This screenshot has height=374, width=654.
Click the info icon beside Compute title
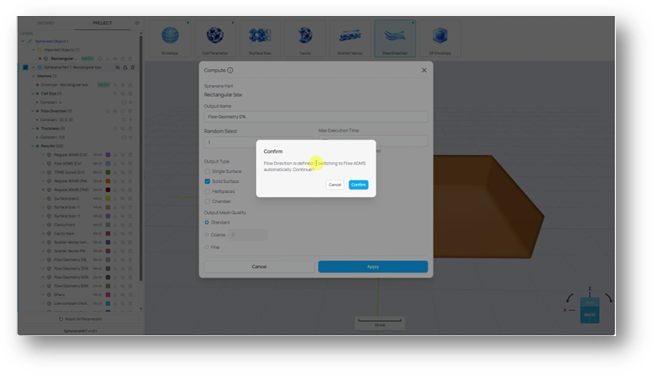point(230,70)
